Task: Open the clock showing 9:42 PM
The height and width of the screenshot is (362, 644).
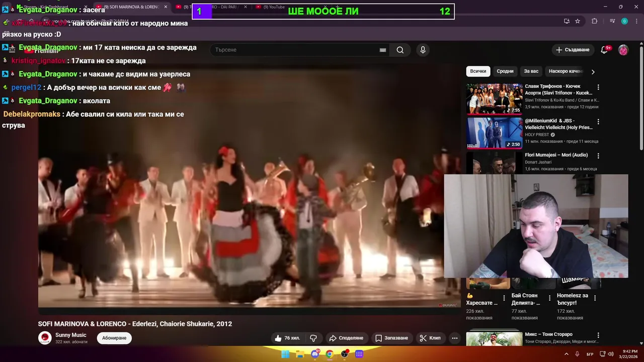Action: (629, 354)
